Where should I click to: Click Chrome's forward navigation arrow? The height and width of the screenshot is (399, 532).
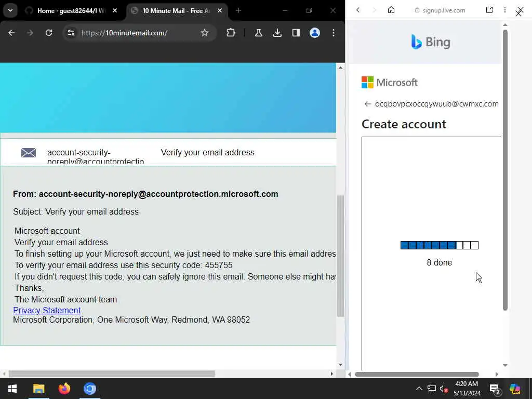[30, 33]
